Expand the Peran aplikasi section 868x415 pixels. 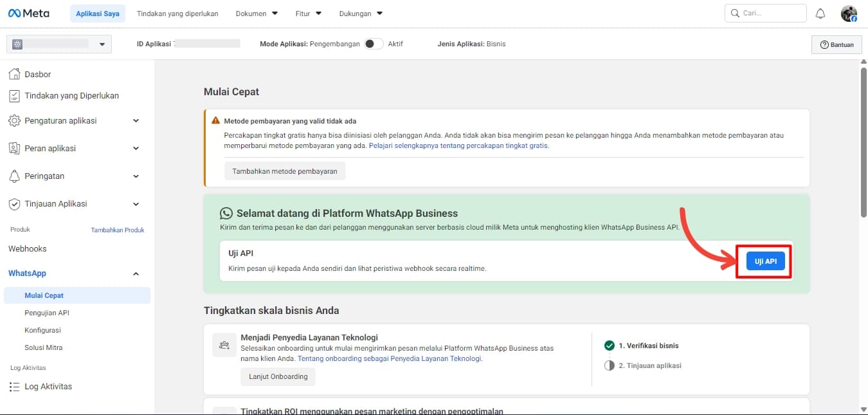(x=136, y=149)
